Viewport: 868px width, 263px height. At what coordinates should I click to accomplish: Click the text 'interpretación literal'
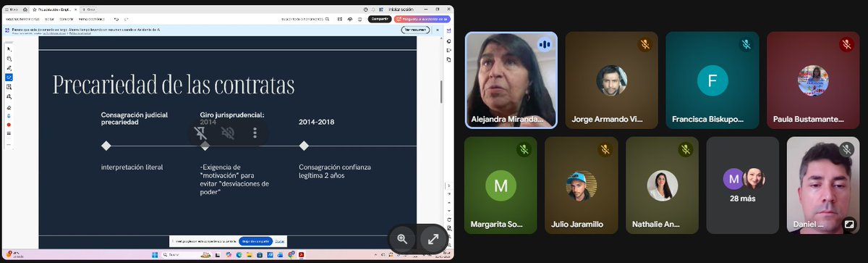coord(132,167)
